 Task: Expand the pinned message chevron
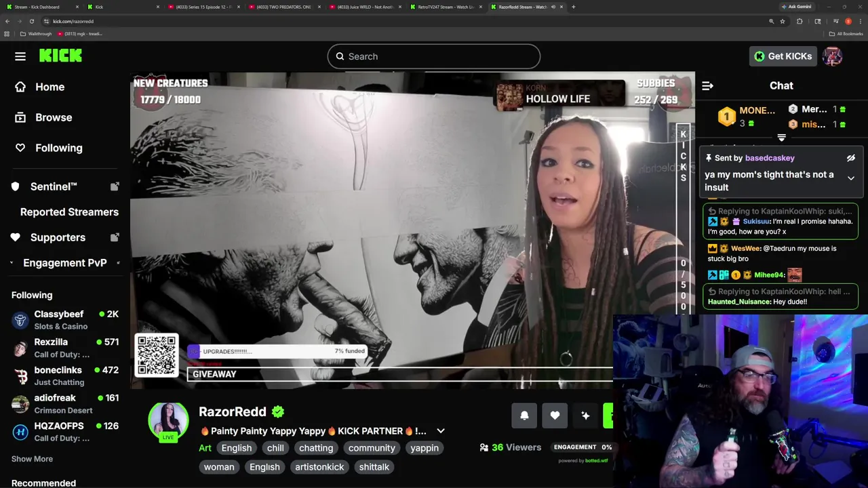[850, 178]
